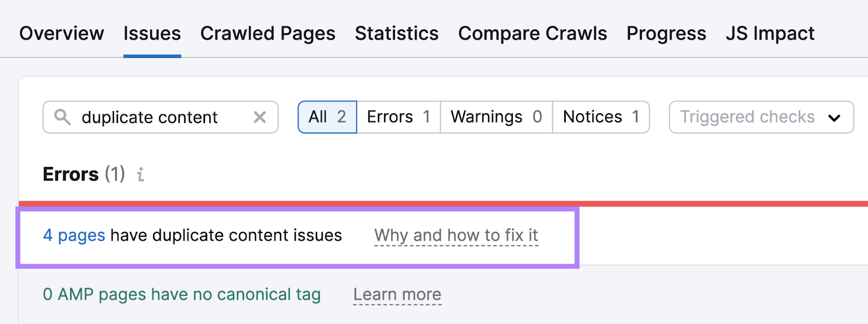Click the info icon next to Errors

(140, 175)
